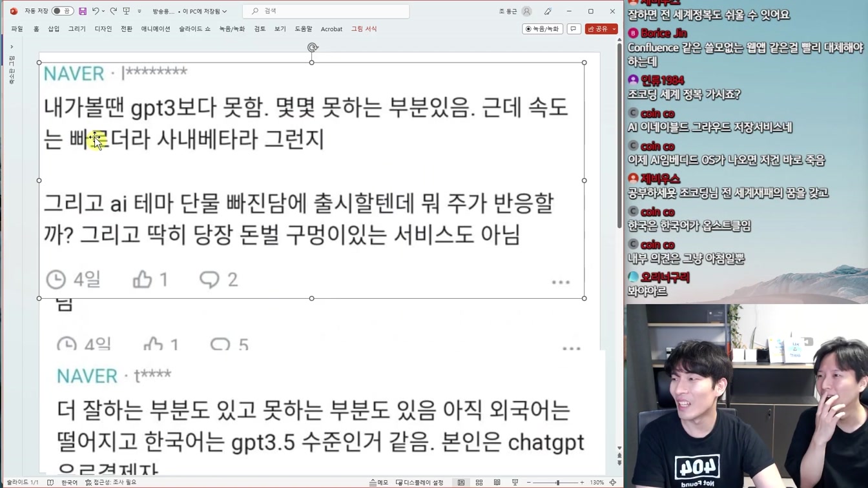Image resolution: width=868 pixels, height=488 pixels.
Task: Click the thumbs-up icon beside count 1
Action: 142,279
